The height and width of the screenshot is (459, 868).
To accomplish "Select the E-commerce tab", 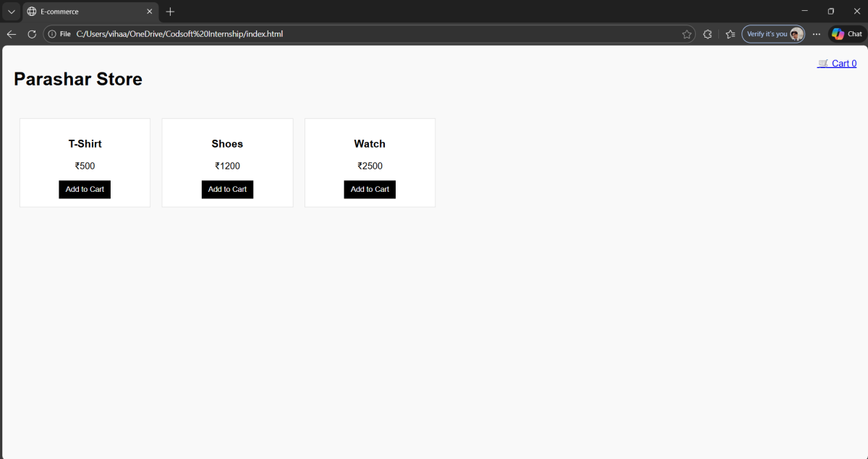I will tap(80, 12).
